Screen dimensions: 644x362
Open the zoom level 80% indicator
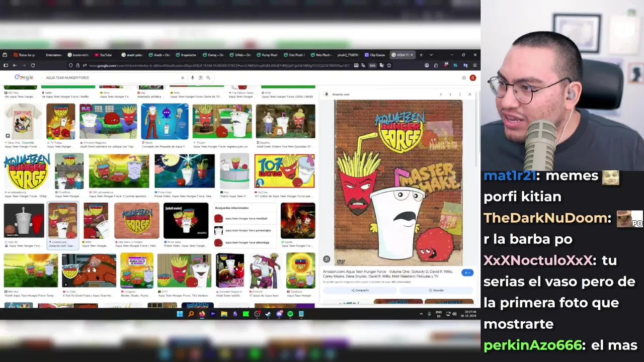tap(372, 65)
